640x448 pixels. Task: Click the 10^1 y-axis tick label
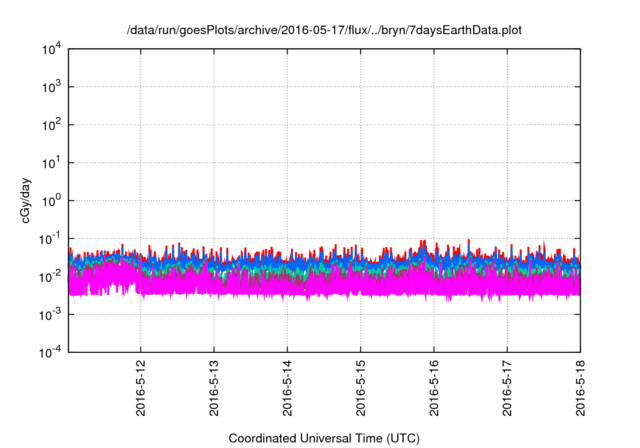click(51, 163)
